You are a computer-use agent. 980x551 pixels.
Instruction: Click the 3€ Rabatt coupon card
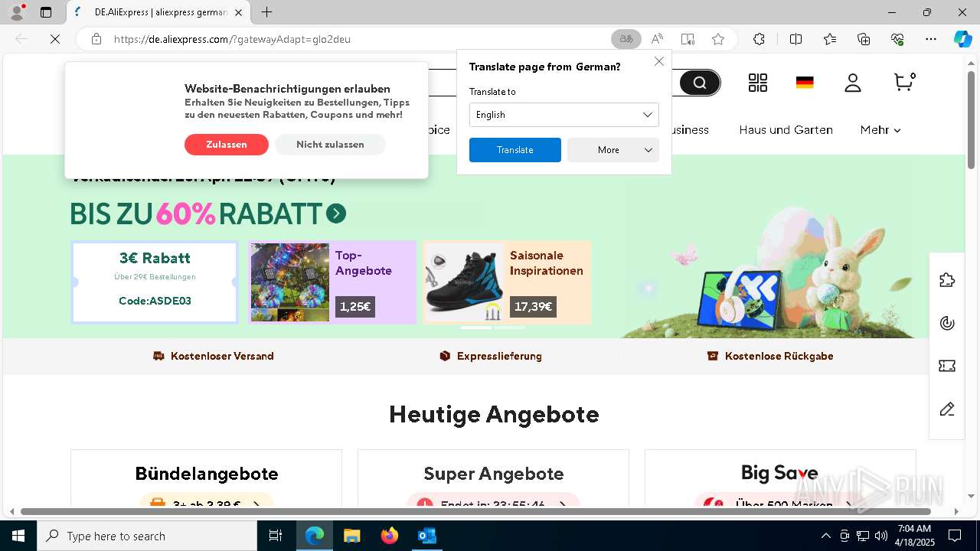pos(155,282)
